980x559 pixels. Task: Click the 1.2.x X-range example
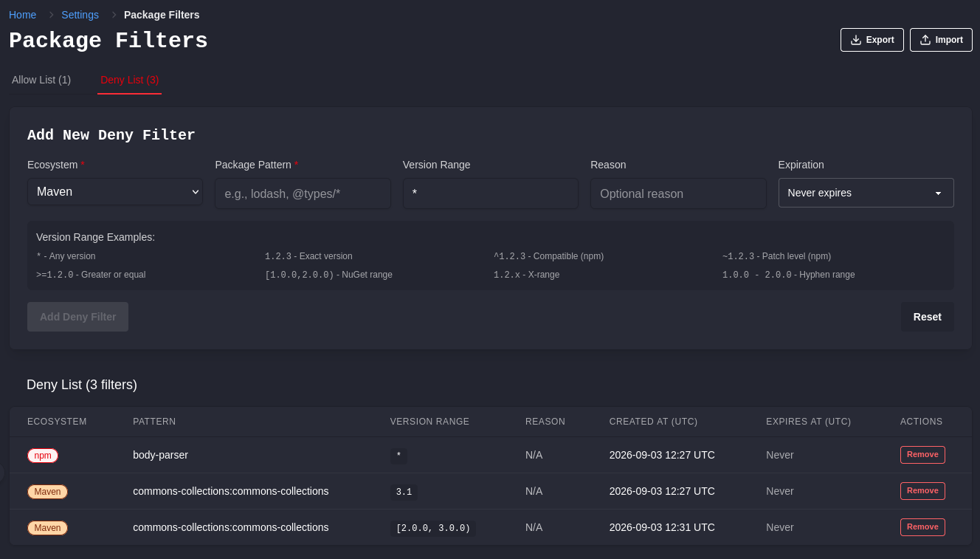coord(526,275)
